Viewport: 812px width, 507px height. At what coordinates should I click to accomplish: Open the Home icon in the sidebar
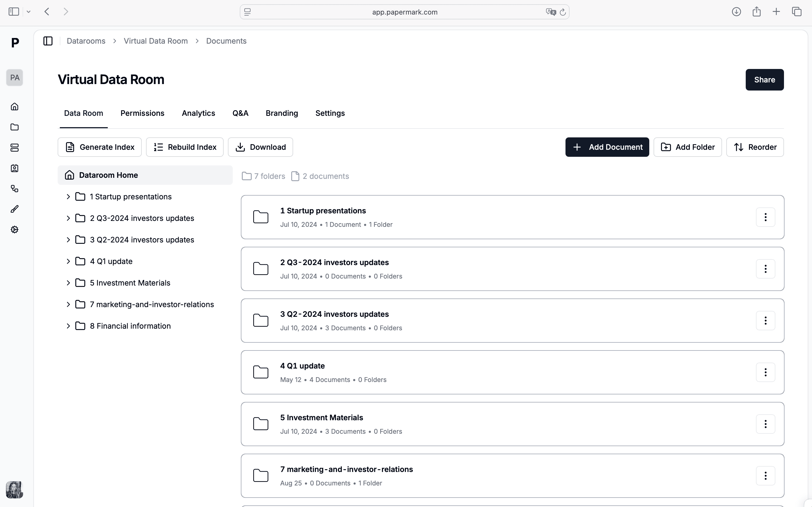pos(15,106)
